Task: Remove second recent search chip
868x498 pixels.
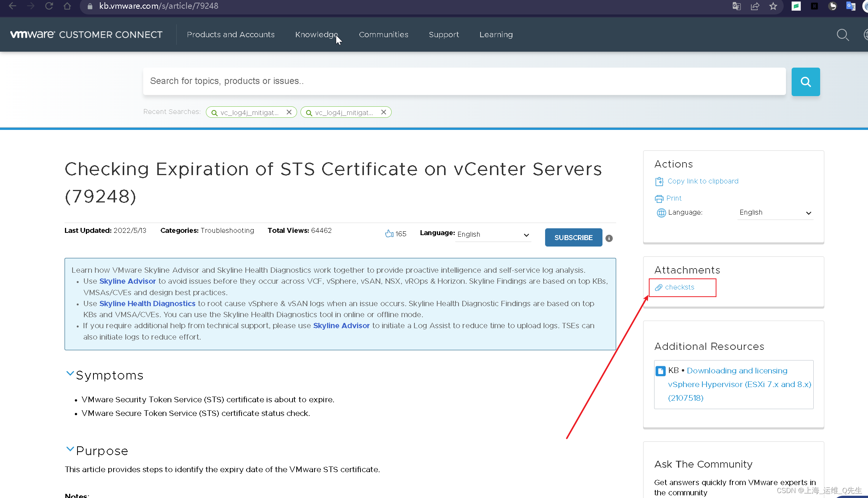Action: [x=384, y=112]
